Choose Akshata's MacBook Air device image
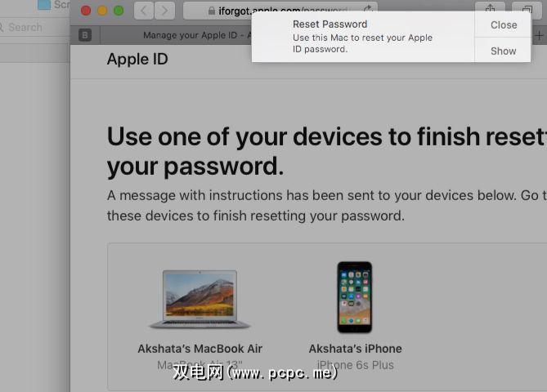547x392 pixels. tap(200, 299)
